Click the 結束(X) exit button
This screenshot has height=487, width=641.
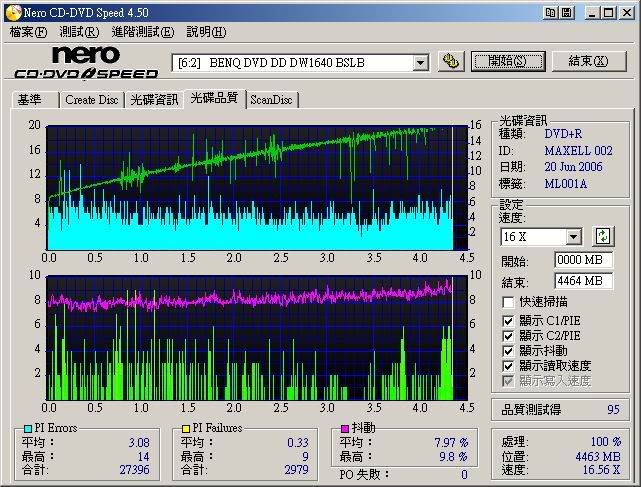point(589,61)
